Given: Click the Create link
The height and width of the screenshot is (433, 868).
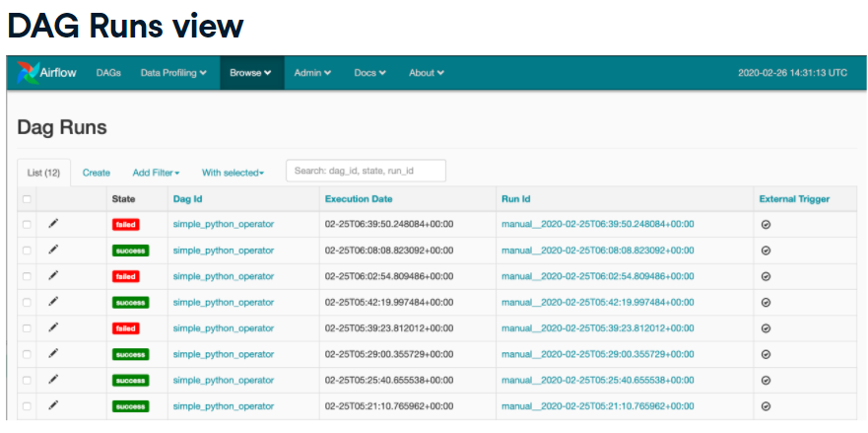Looking at the screenshot, I should (x=97, y=173).
